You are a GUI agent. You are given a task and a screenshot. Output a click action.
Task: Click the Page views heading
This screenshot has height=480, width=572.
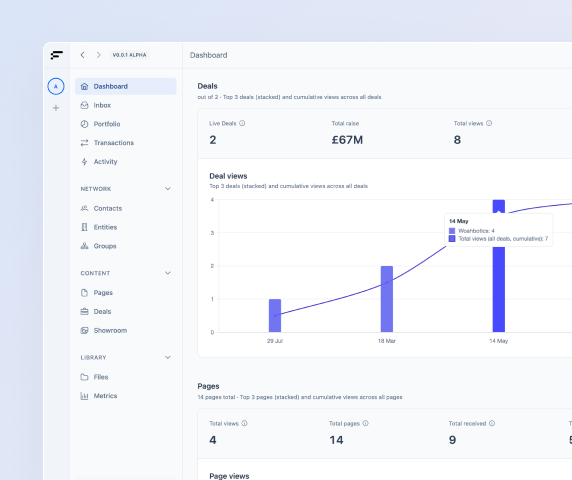click(x=229, y=476)
